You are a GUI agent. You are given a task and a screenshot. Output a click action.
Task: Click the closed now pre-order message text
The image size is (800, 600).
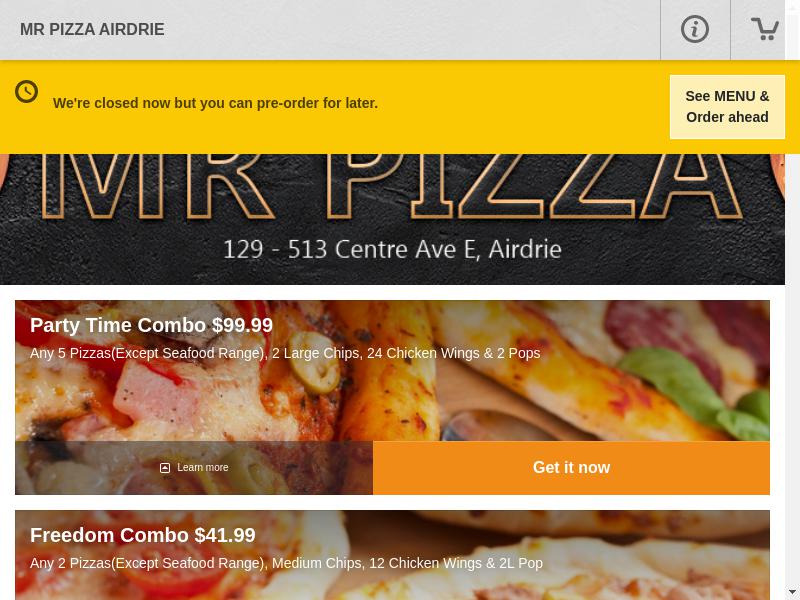(x=215, y=103)
